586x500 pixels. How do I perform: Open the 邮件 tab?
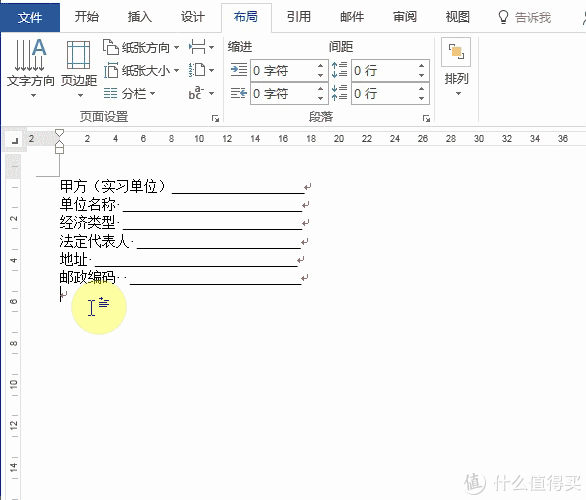point(352,17)
